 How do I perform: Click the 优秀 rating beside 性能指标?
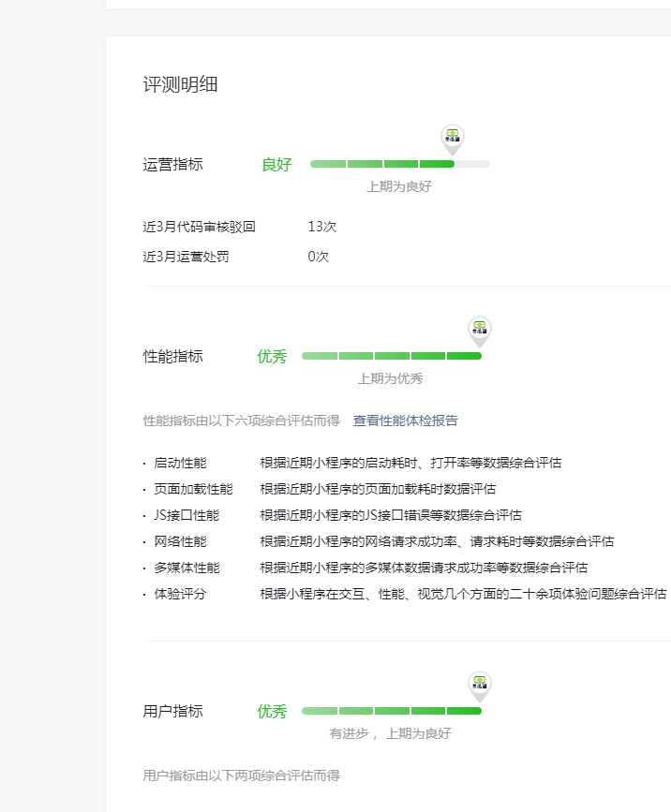pyautogui.click(x=272, y=356)
